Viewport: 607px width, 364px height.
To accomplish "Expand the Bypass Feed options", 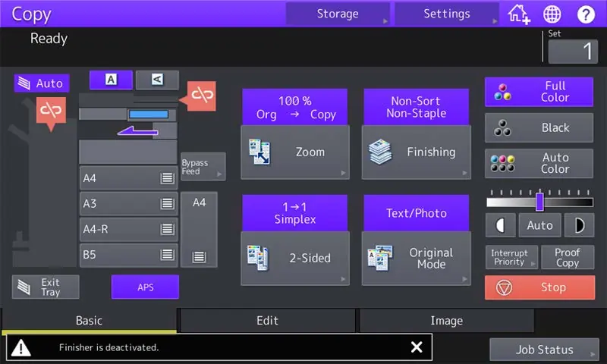I will (x=203, y=167).
